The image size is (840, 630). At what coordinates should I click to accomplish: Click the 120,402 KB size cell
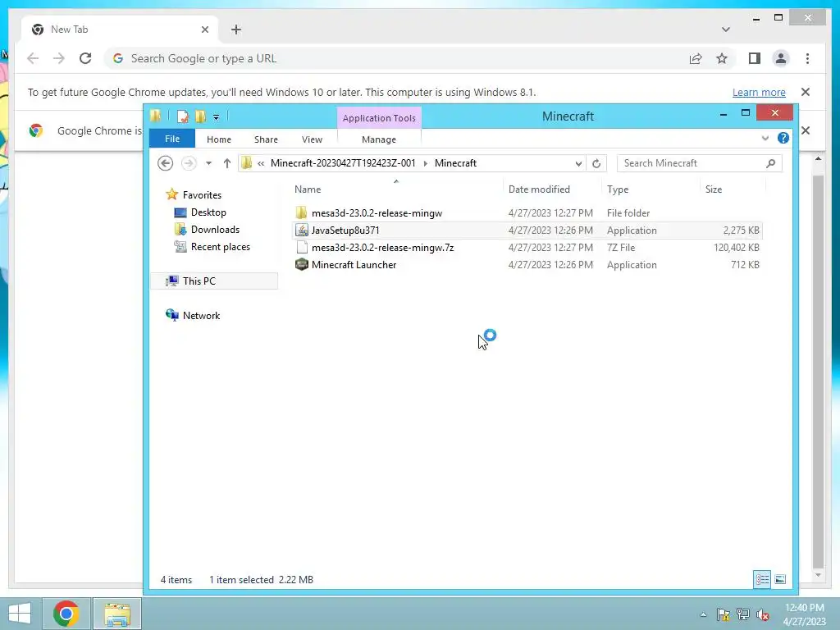click(x=736, y=248)
